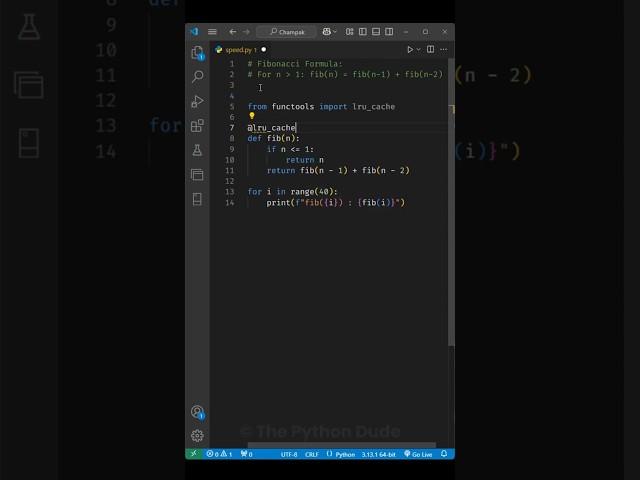Click the VS Code logo icon
This screenshot has height=480, width=640.
[195, 31]
